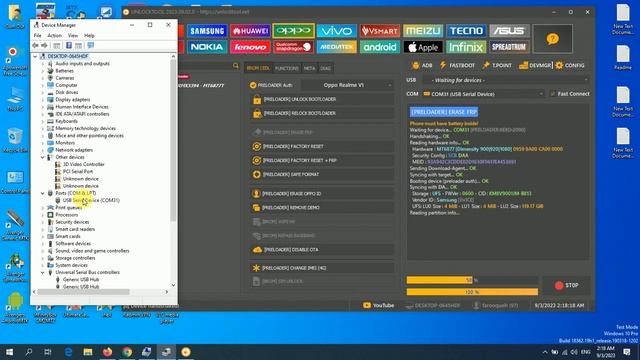Open the T.POINT tool

click(x=497, y=65)
